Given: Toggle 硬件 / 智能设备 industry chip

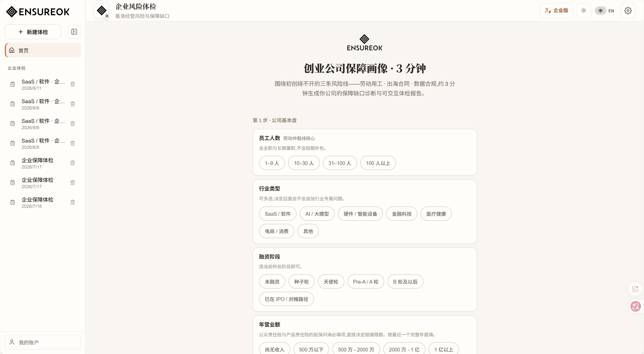Looking at the screenshot, I should pos(360,214).
